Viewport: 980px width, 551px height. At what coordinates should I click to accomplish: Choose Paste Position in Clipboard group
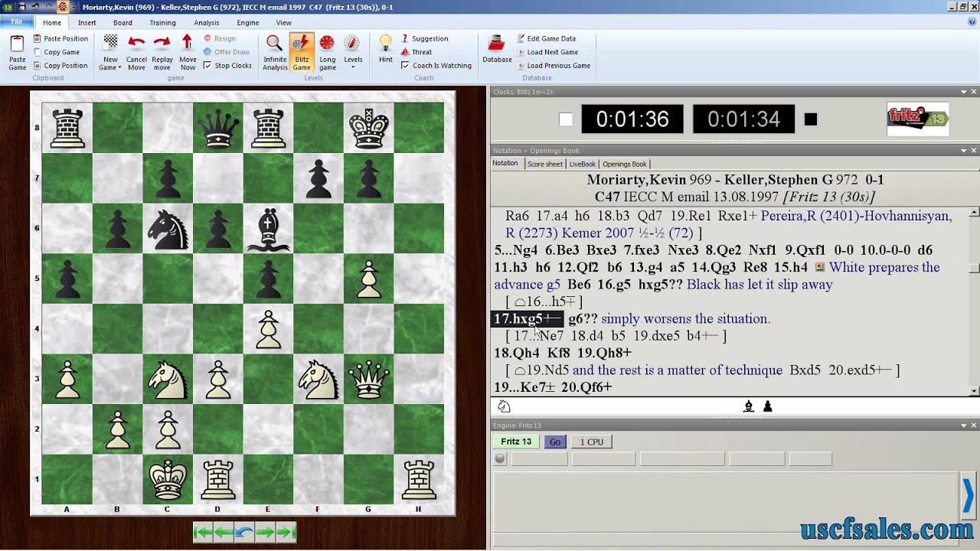click(60, 38)
